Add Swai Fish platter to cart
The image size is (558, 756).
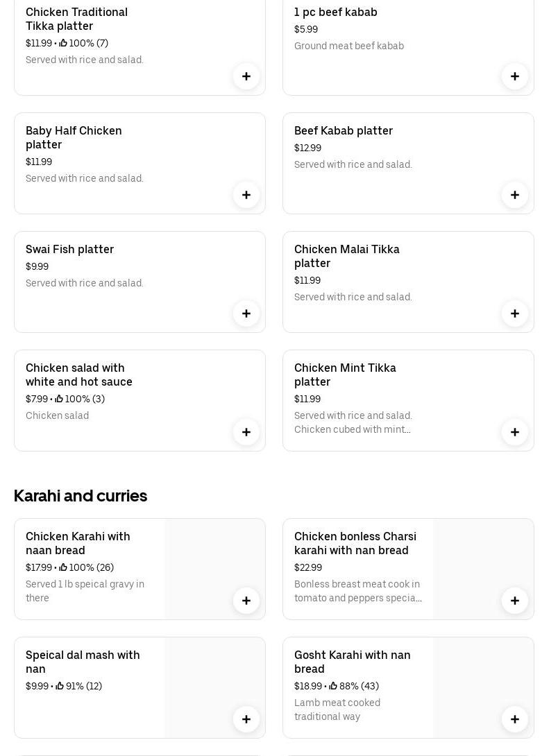click(x=246, y=313)
